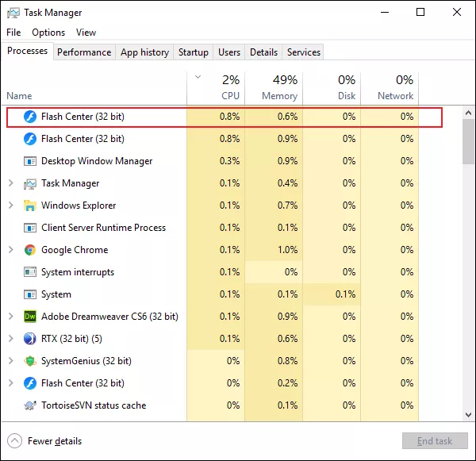
Task: Click the 0.1% disk cell for System
Action: pyautogui.click(x=332, y=294)
